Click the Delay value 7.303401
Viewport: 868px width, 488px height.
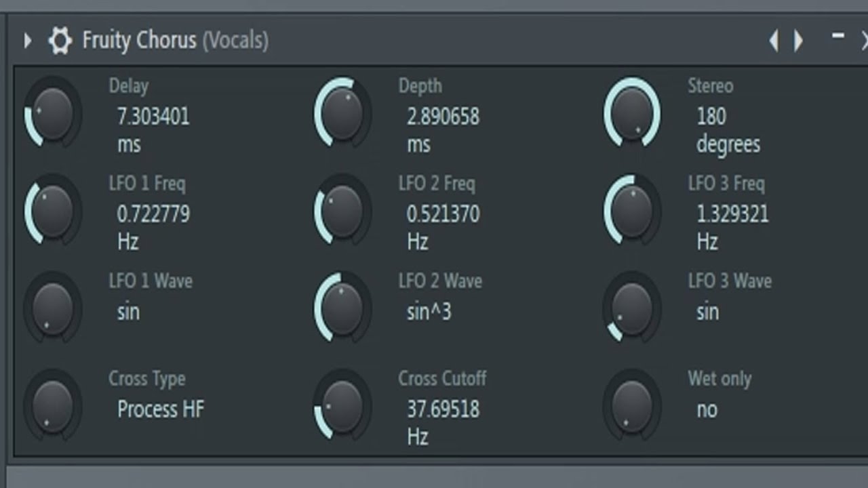[153, 117]
